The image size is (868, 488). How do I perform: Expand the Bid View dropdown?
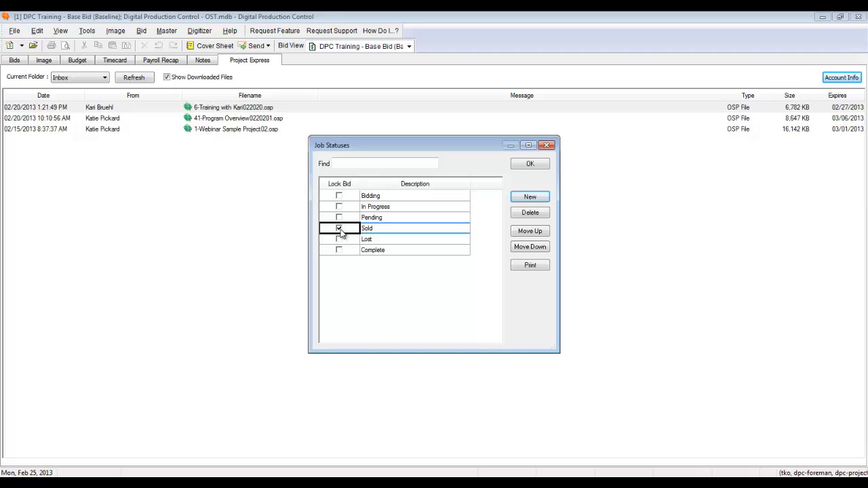pyautogui.click(x=409, y=46)
